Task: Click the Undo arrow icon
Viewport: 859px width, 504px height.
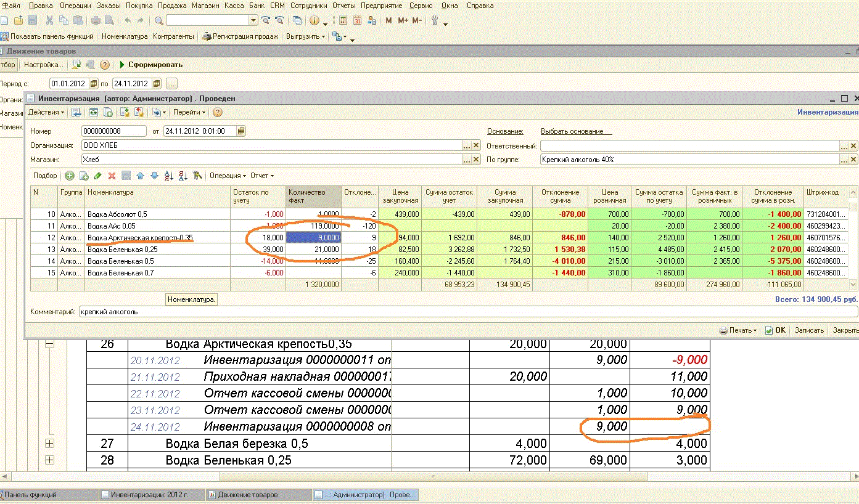Action: point(128,20)
